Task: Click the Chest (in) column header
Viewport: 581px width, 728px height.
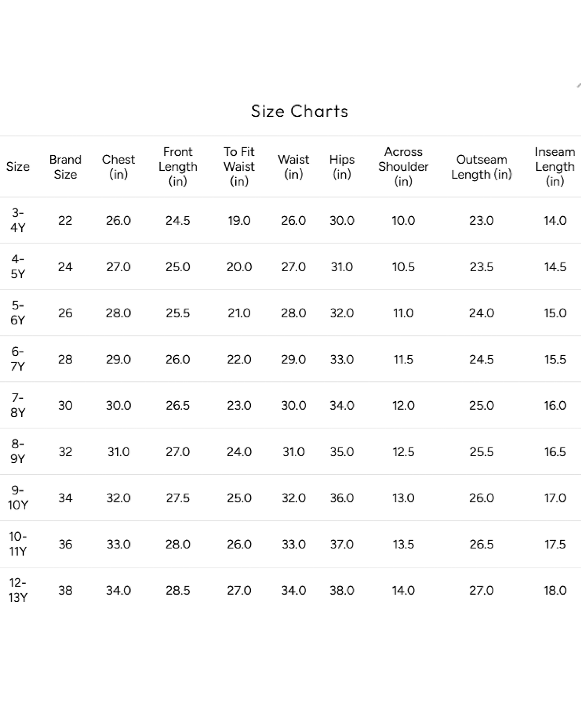Action: pos(118,167)
